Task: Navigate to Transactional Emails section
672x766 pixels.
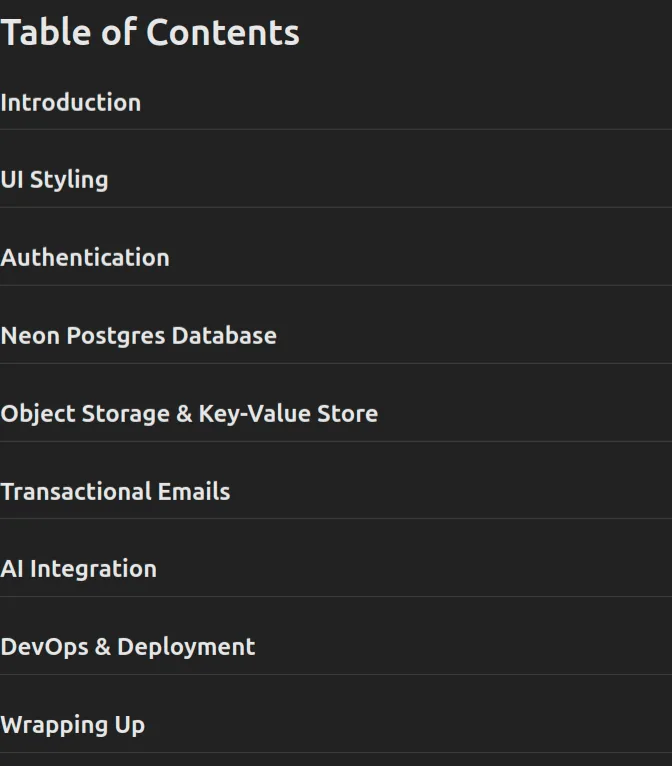Action: [115, 491]
